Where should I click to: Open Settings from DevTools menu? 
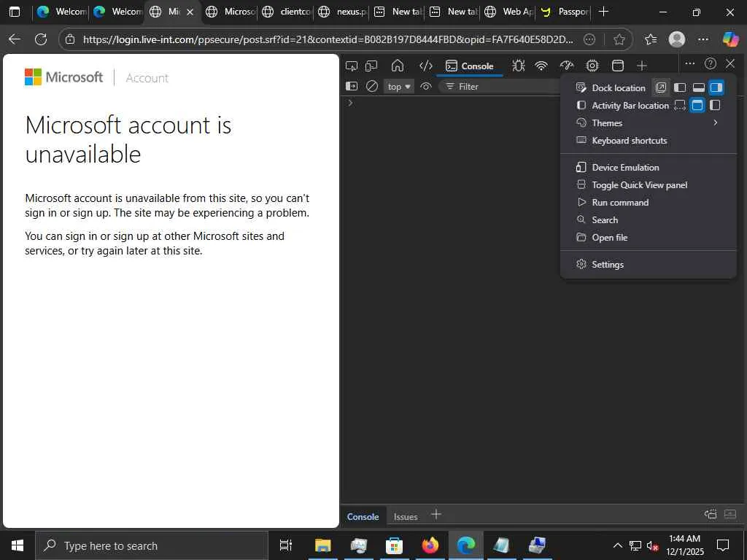649,264
